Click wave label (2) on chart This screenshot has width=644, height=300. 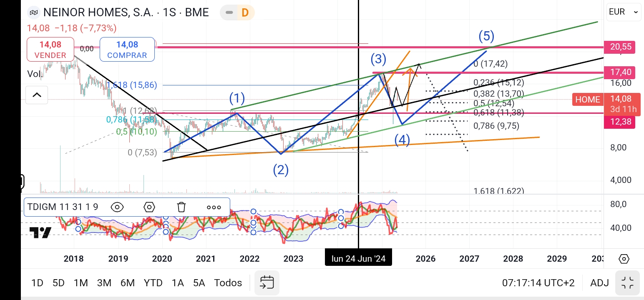281,169
